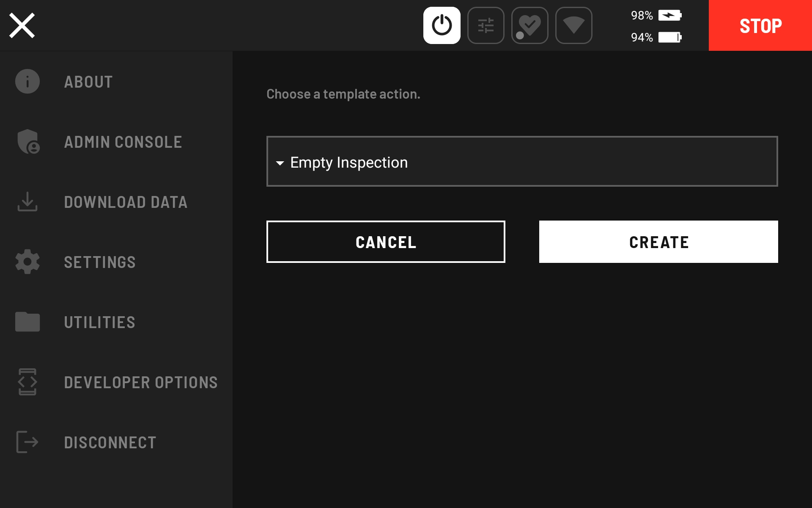
Task: Click the WiFi signal icon
Action: pyautogui.click(x=574, y=25)
